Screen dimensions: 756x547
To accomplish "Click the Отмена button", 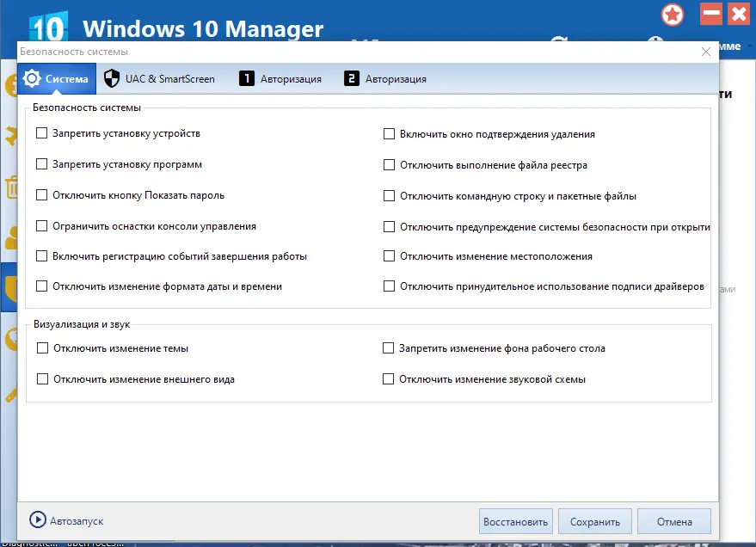I will click(674, 521).
